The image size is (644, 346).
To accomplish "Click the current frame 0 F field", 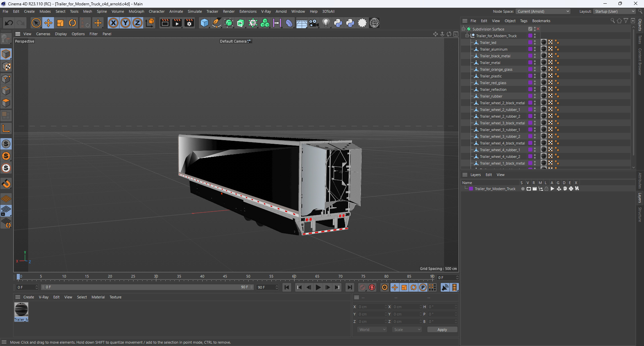I will click(x=448, y=278).
